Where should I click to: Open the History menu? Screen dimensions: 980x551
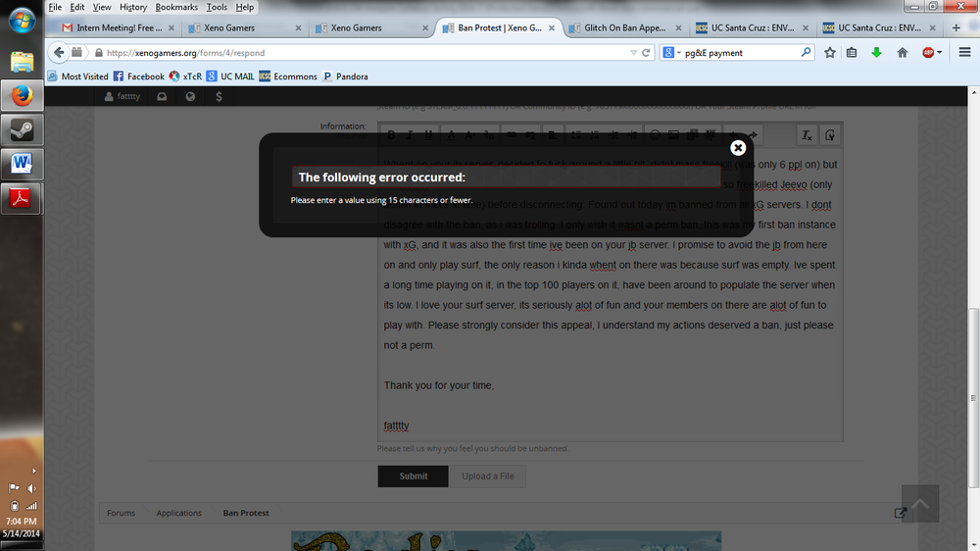[x=132, y=7]
